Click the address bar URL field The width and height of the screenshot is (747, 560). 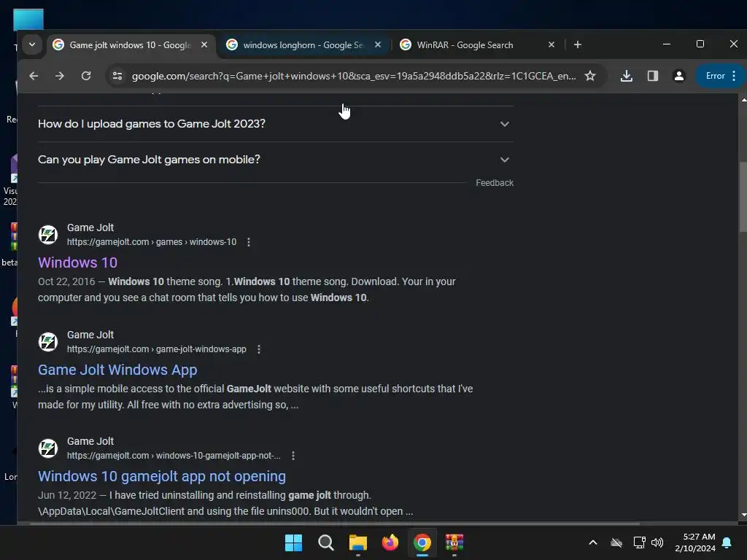354,76
